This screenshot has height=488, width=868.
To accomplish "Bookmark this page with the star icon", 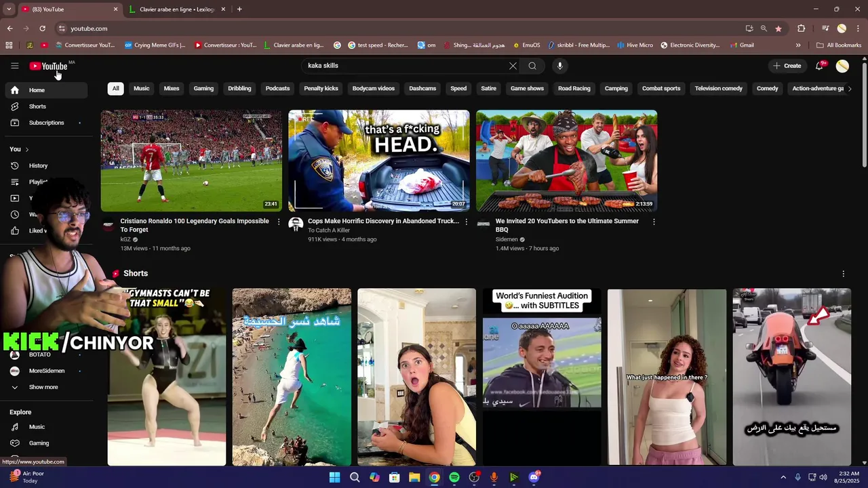I will click(x=778, y=28).
